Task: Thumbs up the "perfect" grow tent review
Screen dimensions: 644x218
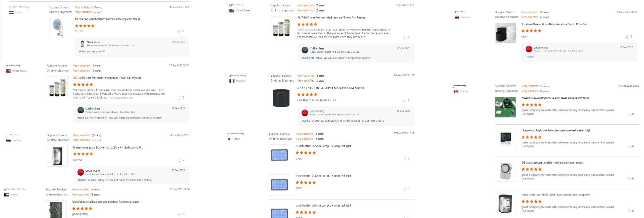Action: coord(179,160)
